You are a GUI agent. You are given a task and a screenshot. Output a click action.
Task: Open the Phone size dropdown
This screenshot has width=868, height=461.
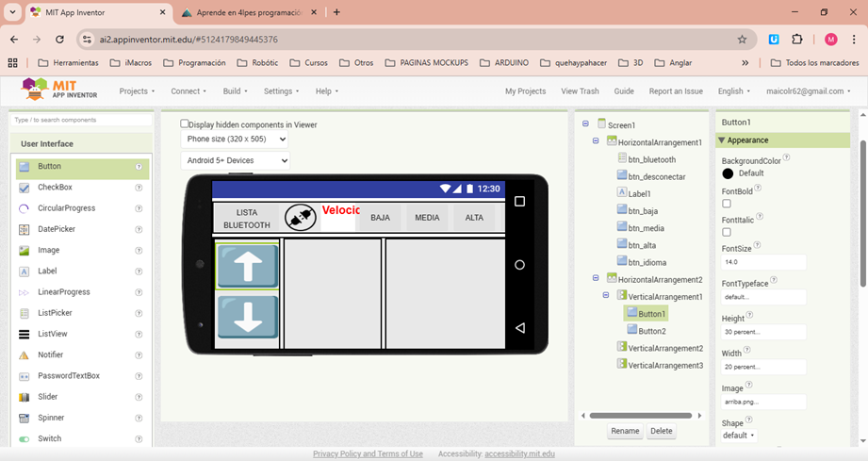pyautogui.click(x=235, y=139)
